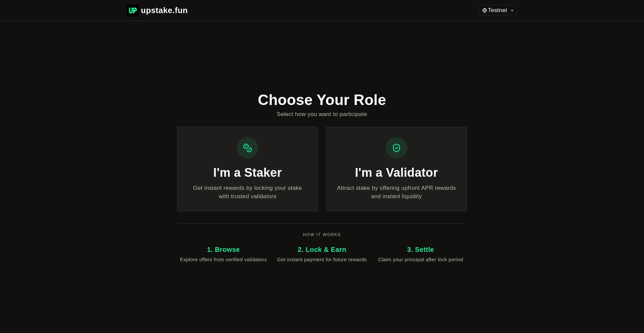This screenshot has width=644, height=333.
Task: Click the globe icon beside Testnet
Action: click(x=484, y=10)
